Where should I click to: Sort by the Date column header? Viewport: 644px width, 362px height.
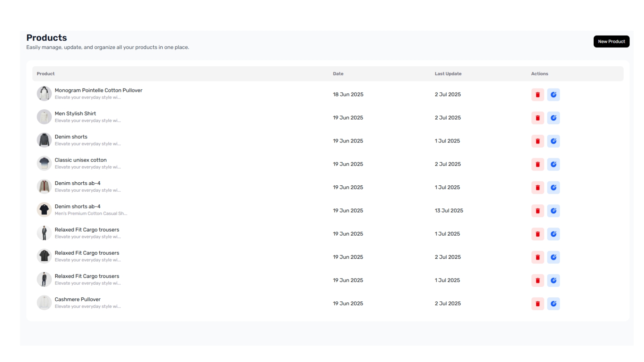[x=338, y=74]
